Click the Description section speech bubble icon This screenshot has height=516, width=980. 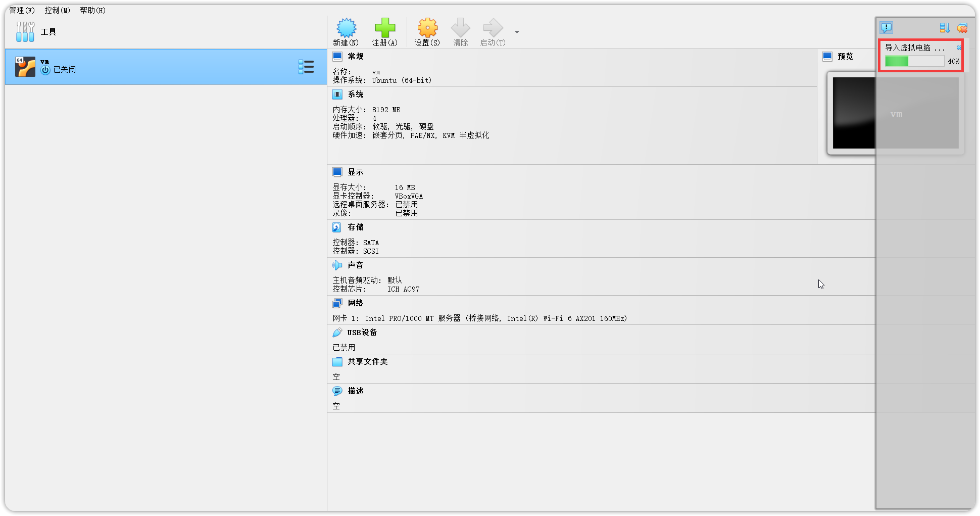click(x=337, y=391)
